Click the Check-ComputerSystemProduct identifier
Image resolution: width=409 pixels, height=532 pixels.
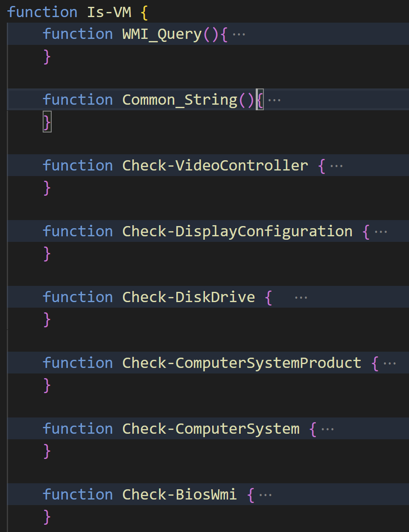pyautogui.click(x=242, y=363)
